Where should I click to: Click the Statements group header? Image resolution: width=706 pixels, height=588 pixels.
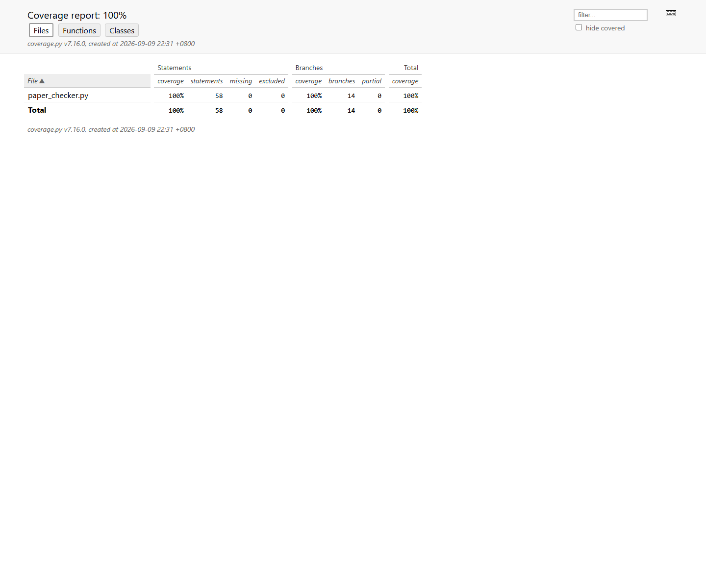click(x=174, y=68)
